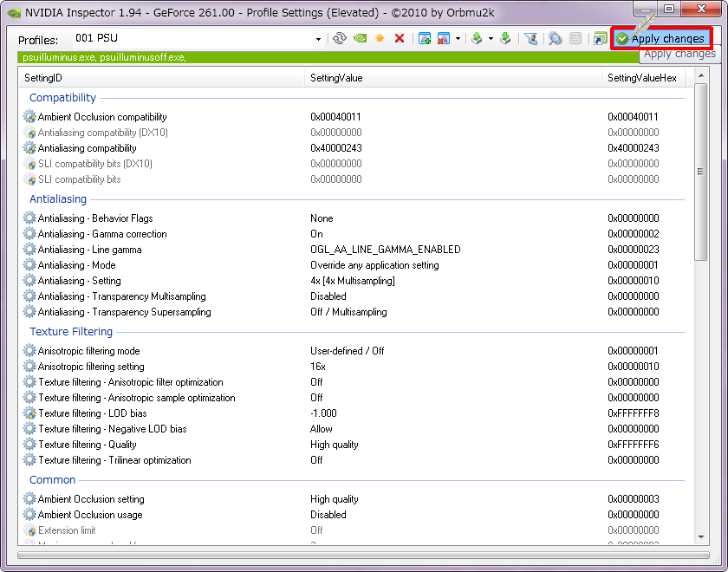This screenshot has width=728, height=572.
Task: Click the 0xFFFFFFF6 hex value
Action: pyautogui.click(x=634, y=445)
